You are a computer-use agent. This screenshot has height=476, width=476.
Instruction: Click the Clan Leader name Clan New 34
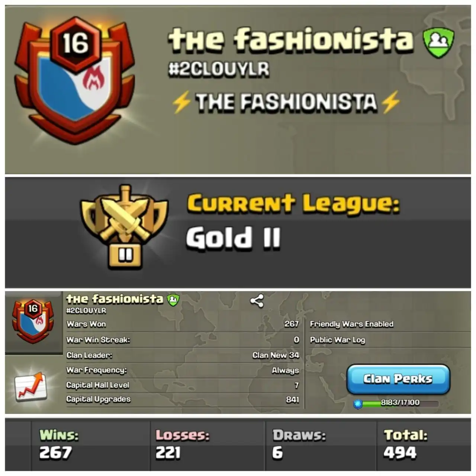(x=276, y=355)
